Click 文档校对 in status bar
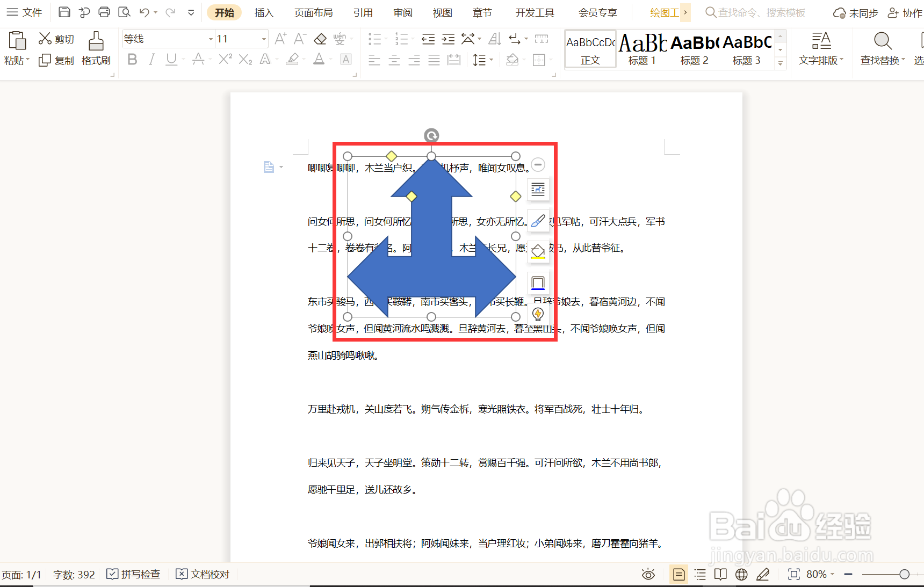This screenshot has width=924, height=587. click(203, 574)
